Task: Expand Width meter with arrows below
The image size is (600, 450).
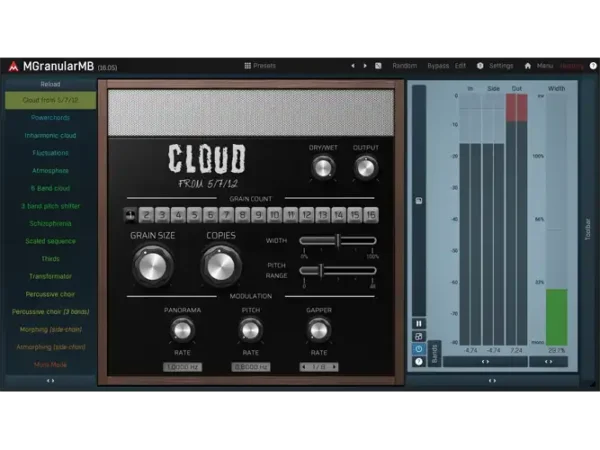Action: coord(548,362)
